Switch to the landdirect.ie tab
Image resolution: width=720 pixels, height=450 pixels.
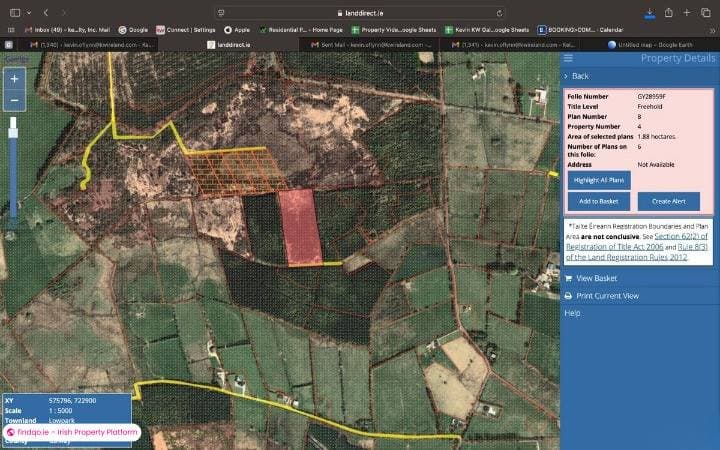coord(229,45)
